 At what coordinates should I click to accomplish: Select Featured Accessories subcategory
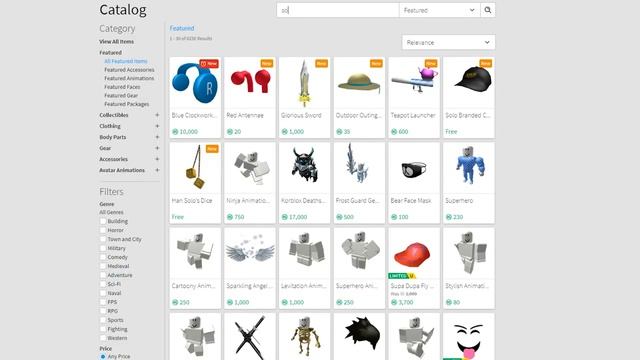(129, 70)
